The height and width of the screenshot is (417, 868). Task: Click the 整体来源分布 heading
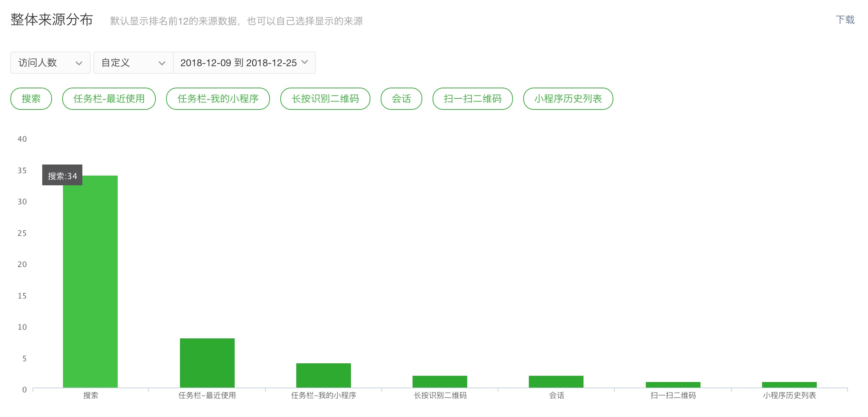[52, 20]
